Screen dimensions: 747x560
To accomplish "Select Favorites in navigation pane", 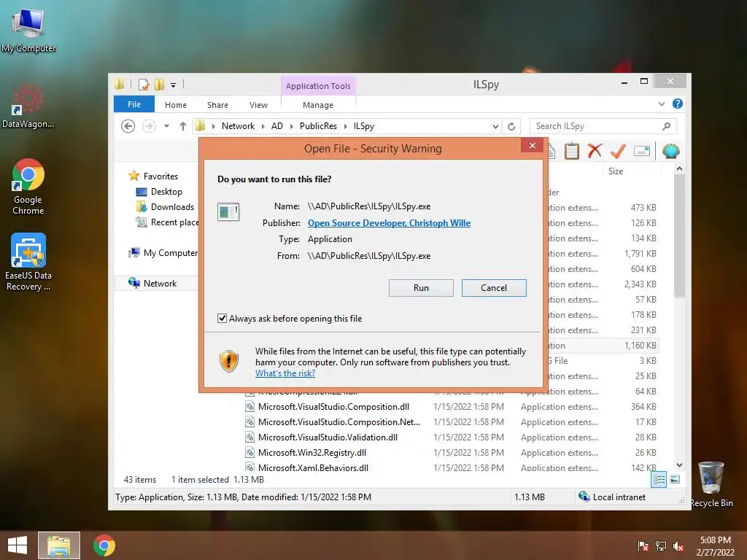I will [160, 176].
